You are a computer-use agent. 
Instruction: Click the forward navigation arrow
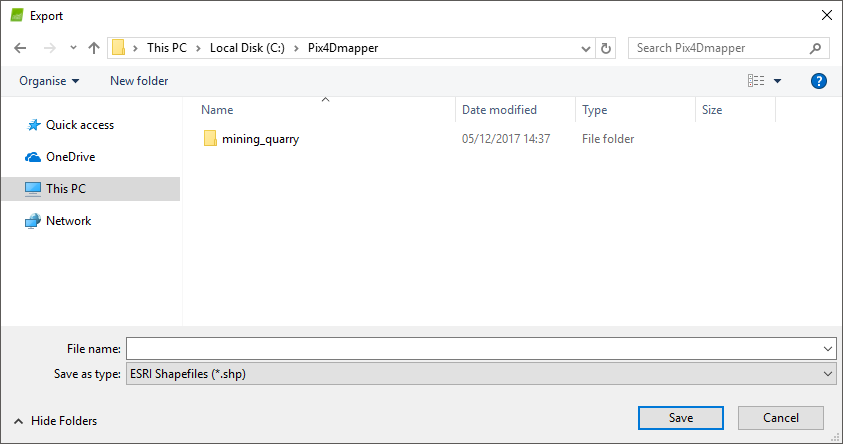click(x=49, y=48)
